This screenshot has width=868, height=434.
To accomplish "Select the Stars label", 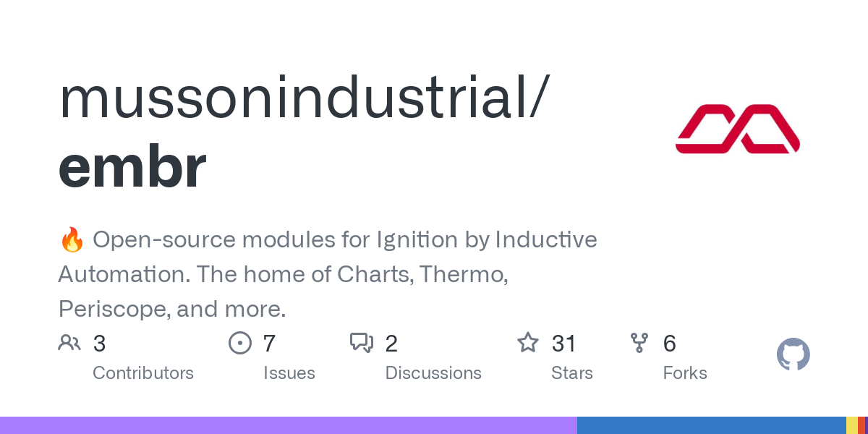I will click(x=572, y=373).
